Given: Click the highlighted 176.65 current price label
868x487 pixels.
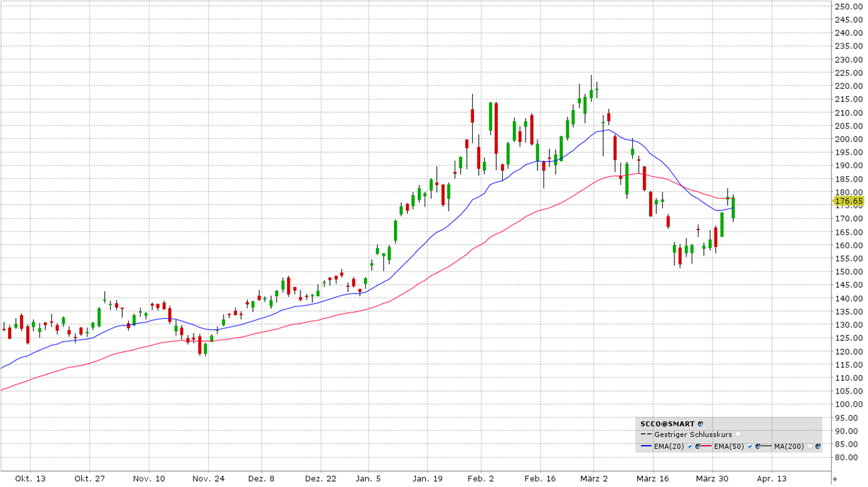Looking at the screenshot, I should tap(849, 201).
